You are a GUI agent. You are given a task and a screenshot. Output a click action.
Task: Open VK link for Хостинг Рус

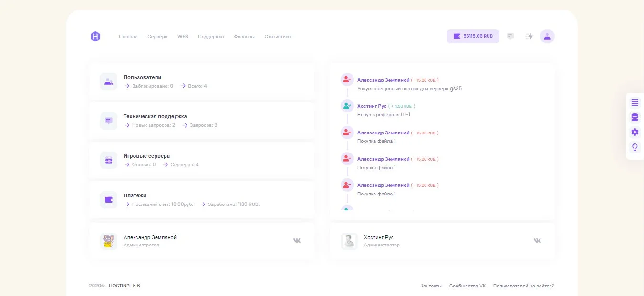[x=538, y=241]
